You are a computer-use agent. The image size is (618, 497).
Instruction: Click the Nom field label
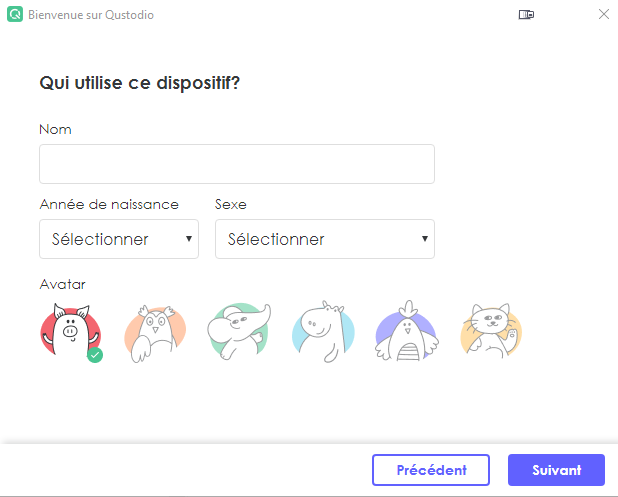pos(56,129)
